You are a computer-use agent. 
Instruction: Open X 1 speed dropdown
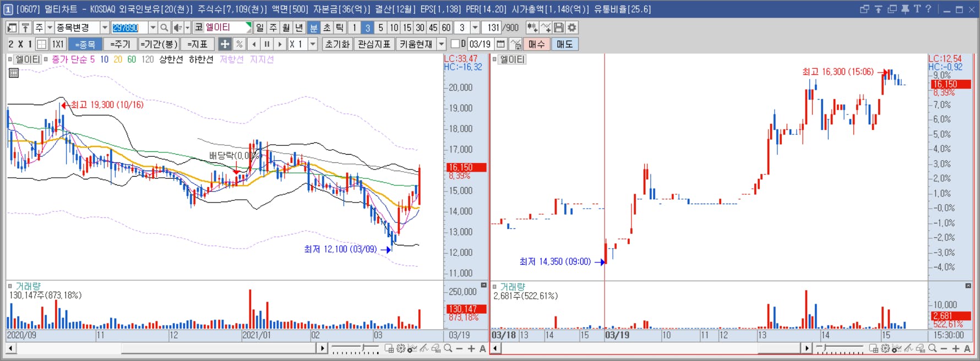click(x=313, y=44)
